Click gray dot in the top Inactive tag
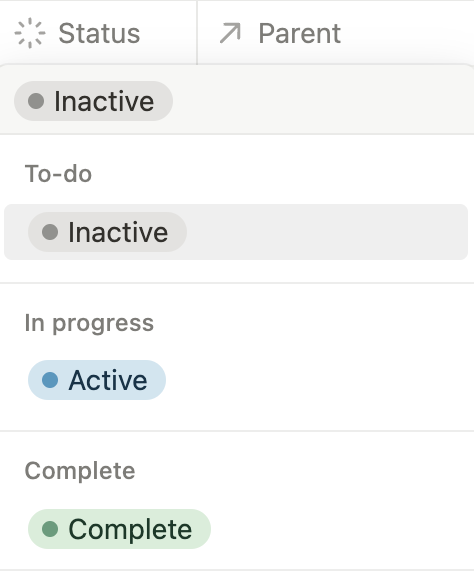The width and height of the screenshot is (474, 574). (x=36, y=101)
